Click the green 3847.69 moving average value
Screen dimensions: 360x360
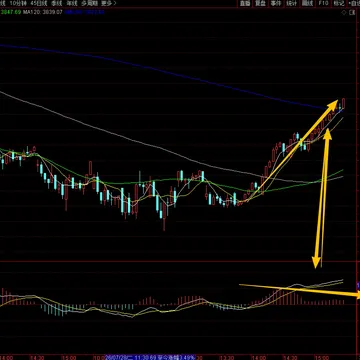[11, 12]
